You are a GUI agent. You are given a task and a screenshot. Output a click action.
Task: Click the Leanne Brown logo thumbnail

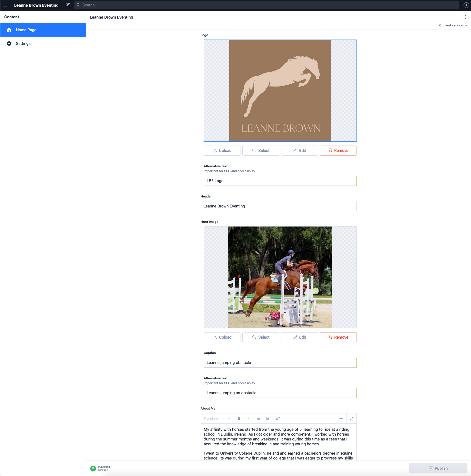click(280, 91)
